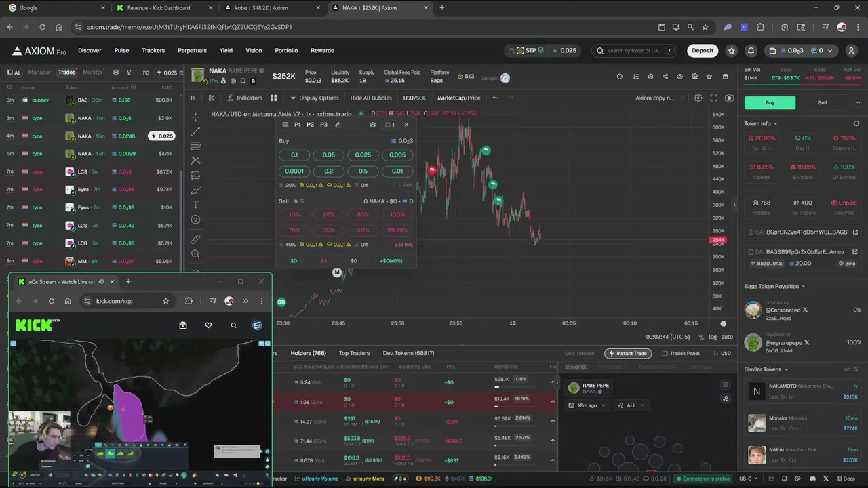Pick the text annotation tool on chart
The width and height of the screenshot is (868, 488).
click(x=195, y=205)
